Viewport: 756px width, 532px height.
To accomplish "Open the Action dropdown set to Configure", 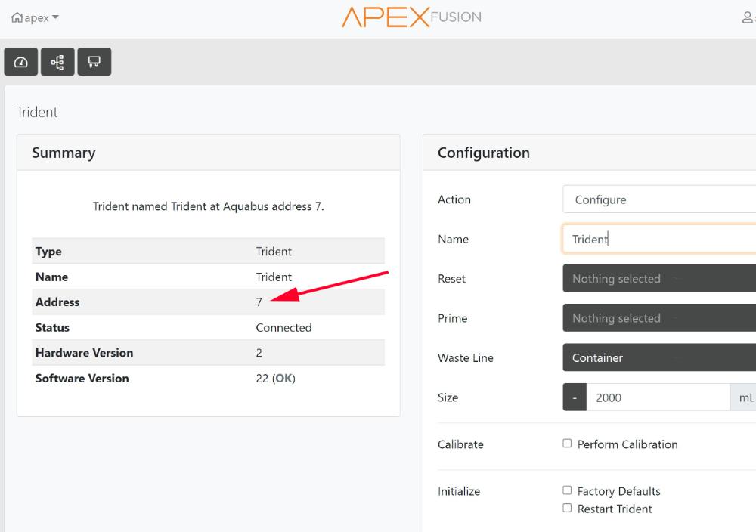I will click(x=659, y=199).
